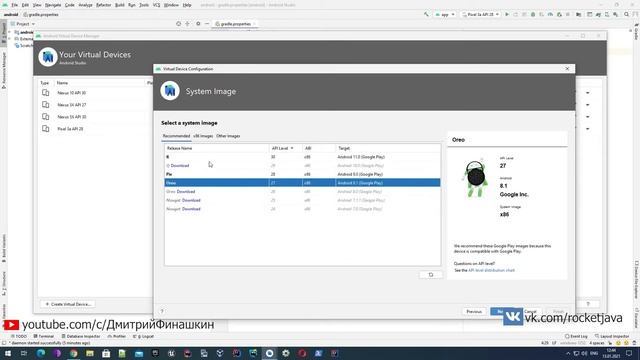Open the Gradle side panel
This screenshot has height=360, width=640.
click(x=636, y=33)
